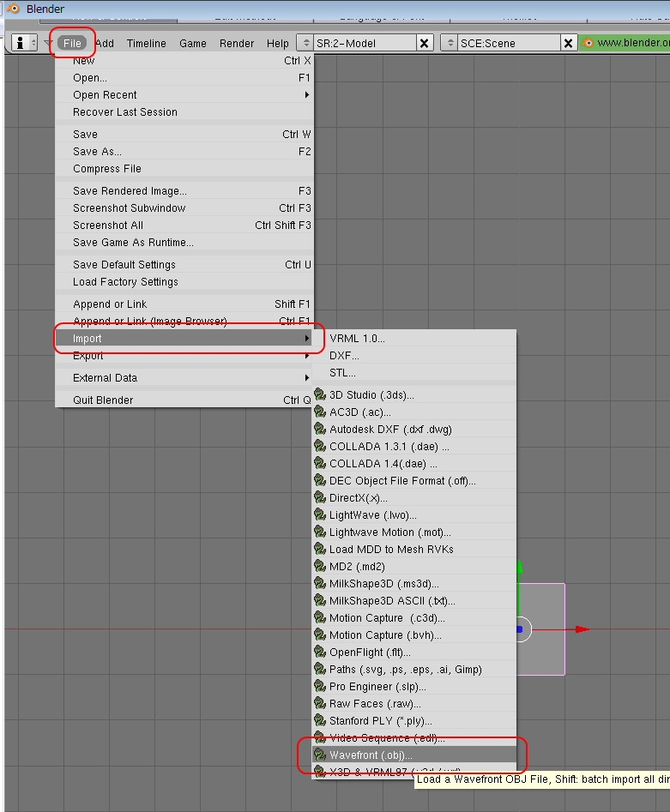Select Load Factory Settings
This screenshot has width=670, height=812.
[x=184, y=281]
